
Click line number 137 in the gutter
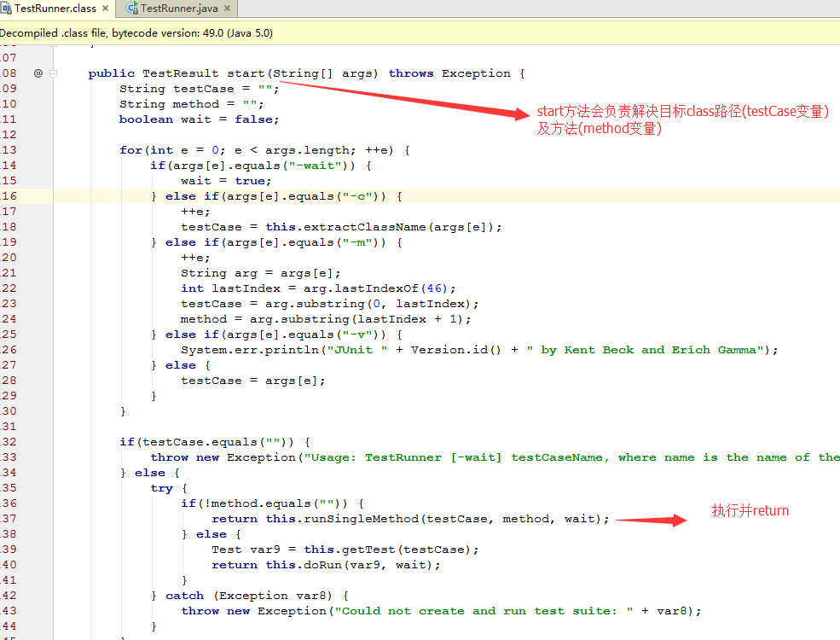[x=9, y=519]
